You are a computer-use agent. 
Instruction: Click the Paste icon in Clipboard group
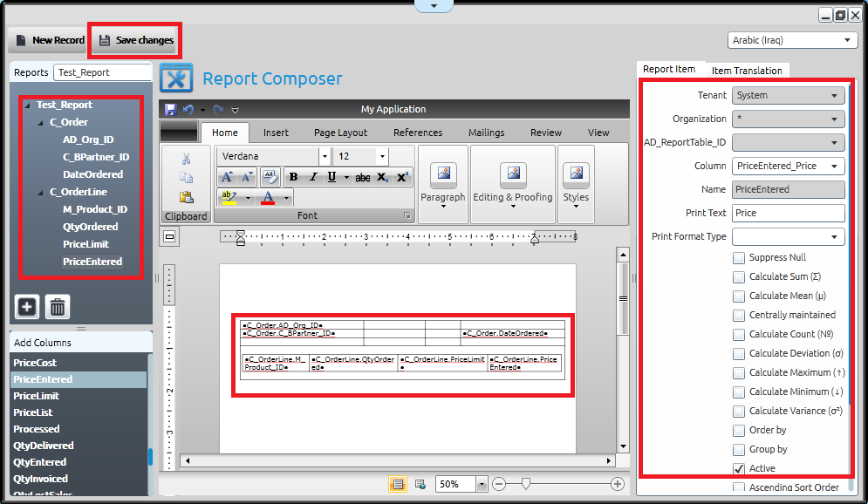pos(188,196)
